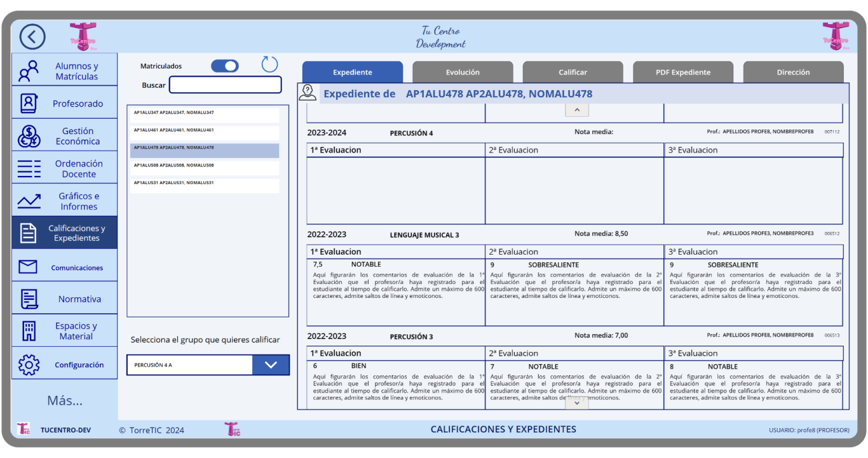Switch to the Dirección tab
The image size is (868, 458).
point(793,72)
